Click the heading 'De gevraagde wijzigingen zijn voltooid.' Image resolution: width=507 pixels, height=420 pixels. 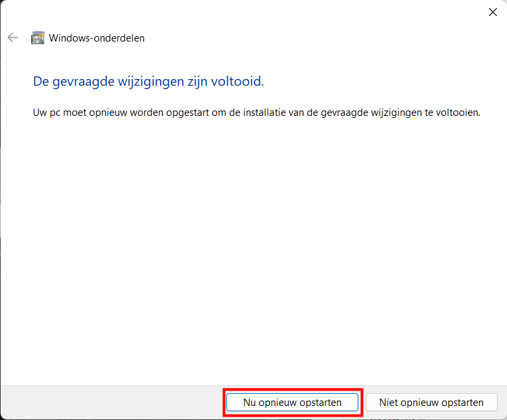tap(148, 82)
